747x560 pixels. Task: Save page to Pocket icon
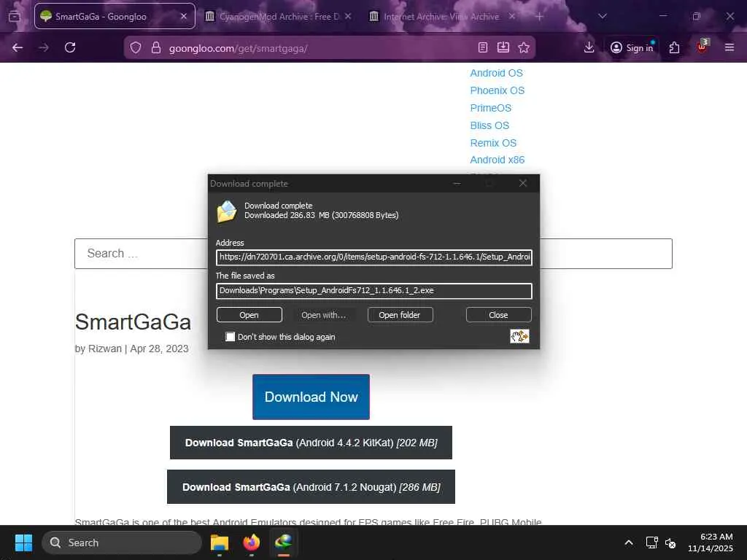503,47
